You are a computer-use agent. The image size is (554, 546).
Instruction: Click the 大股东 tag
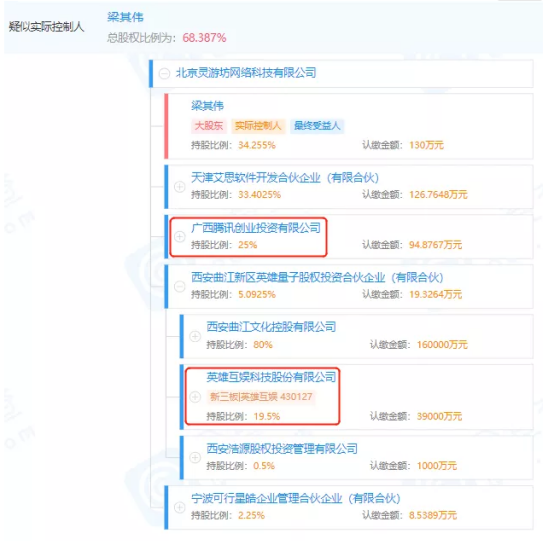pos(209,126)
